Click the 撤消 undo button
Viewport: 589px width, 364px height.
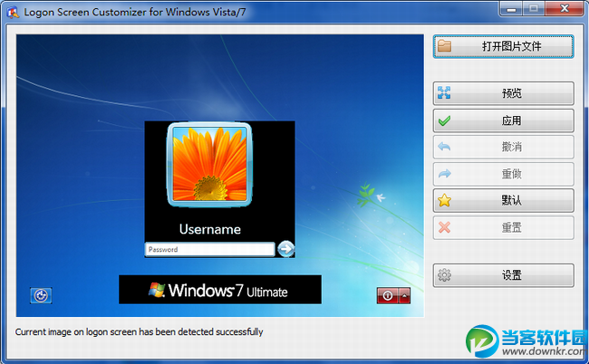[503, 147]
